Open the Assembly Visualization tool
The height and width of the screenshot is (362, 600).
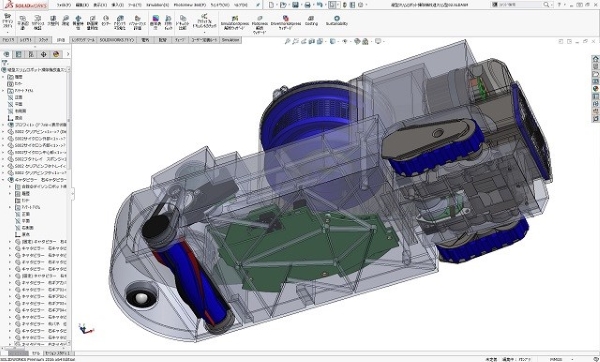tap(120, 22)
